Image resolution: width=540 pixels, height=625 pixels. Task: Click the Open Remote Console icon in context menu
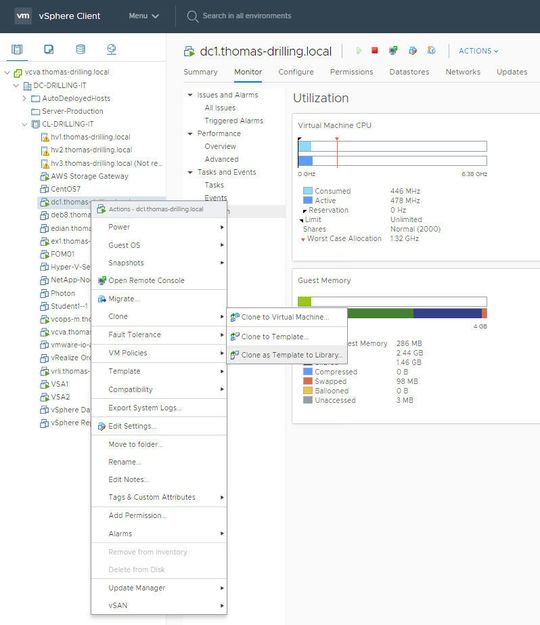click(102, 280)
